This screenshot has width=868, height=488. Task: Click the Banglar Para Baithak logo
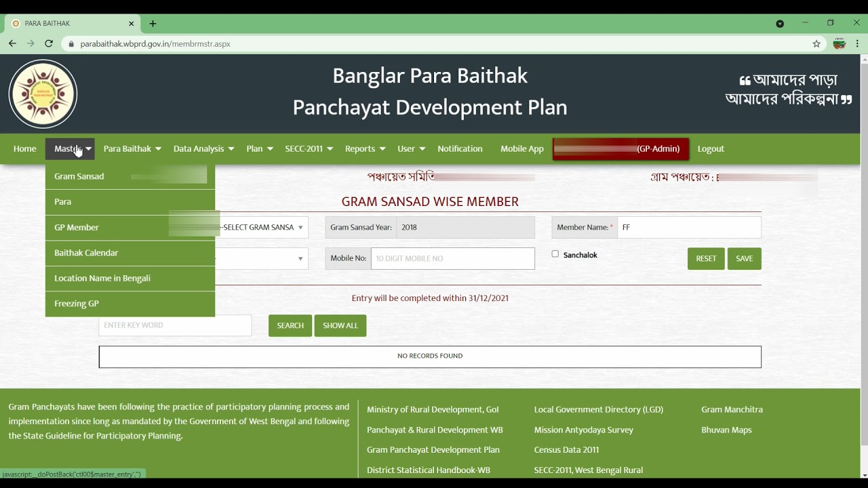click(43, 94)
